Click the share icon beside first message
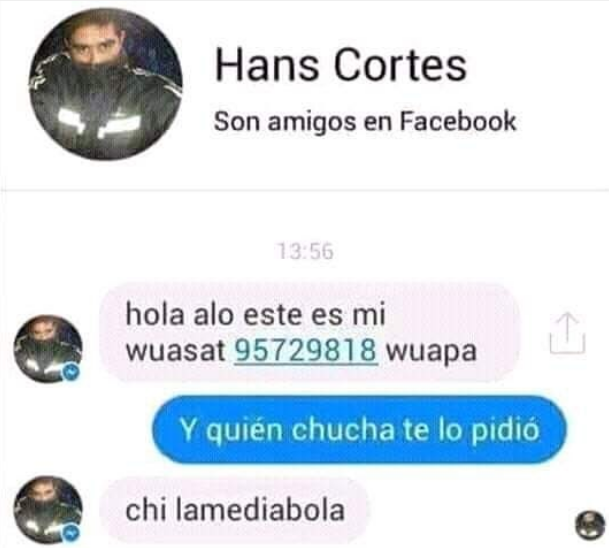The image size is (609, 548). click(x=567, y=334)
